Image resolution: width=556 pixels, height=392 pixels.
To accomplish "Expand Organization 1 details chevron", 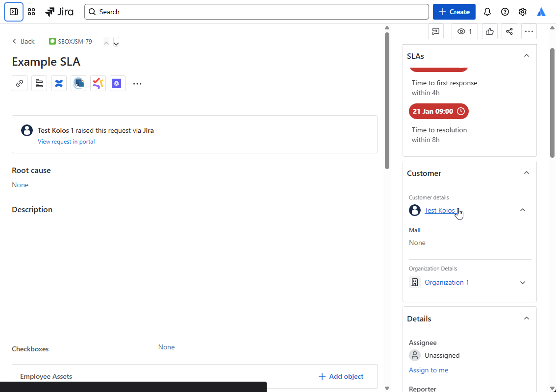I will click(523, 282).
